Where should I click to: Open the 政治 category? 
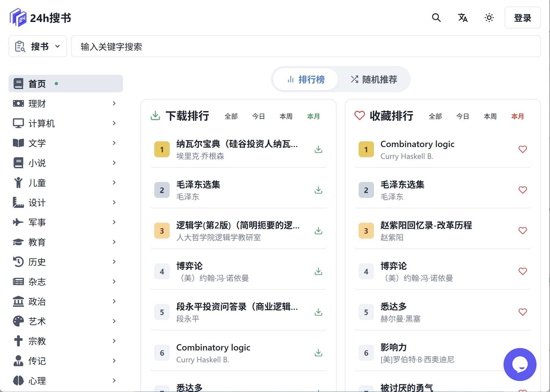pyautogui.click(x=66, y=301)
